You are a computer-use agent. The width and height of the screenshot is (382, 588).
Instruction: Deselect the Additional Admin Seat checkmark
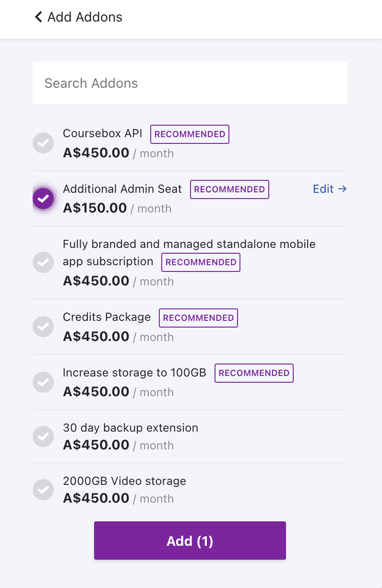[43, 198]
